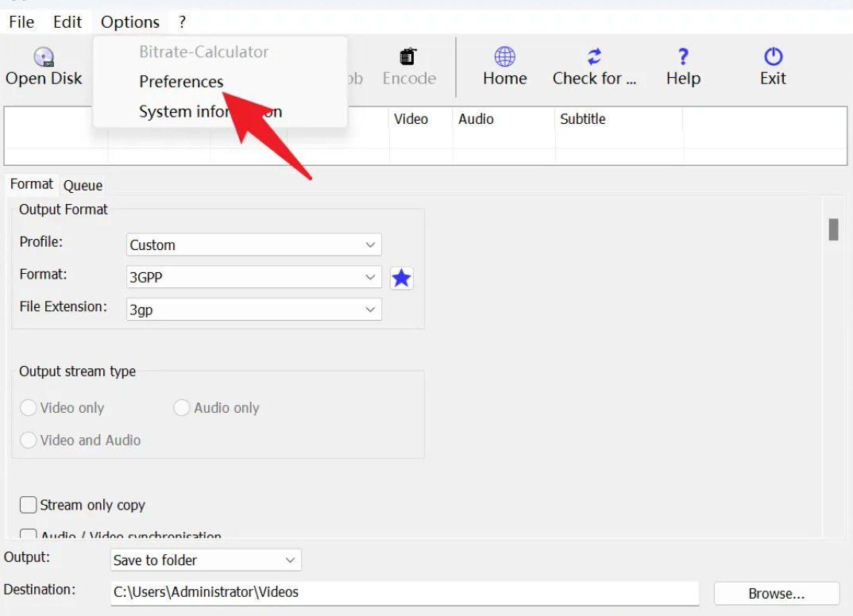The image size is (853, 616).
Task: Click the Exit power icon
Action: (773, 56)
